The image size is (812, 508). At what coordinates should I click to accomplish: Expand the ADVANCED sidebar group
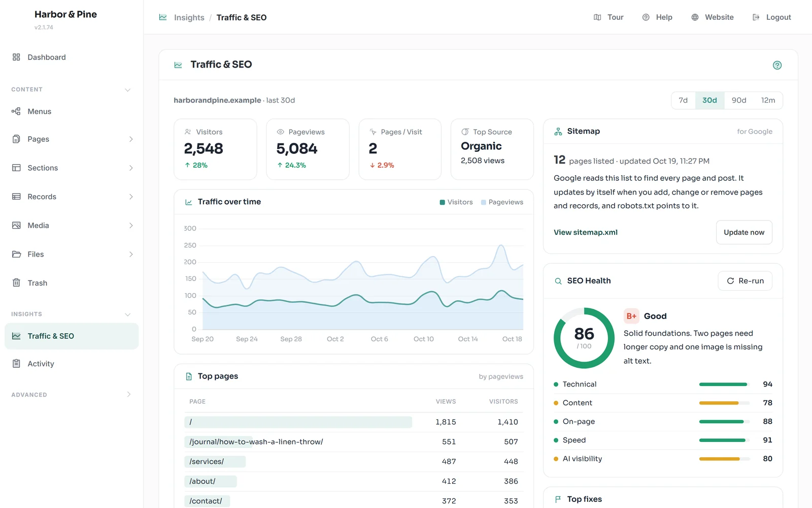pyautogui.click(x=129, y=394)
